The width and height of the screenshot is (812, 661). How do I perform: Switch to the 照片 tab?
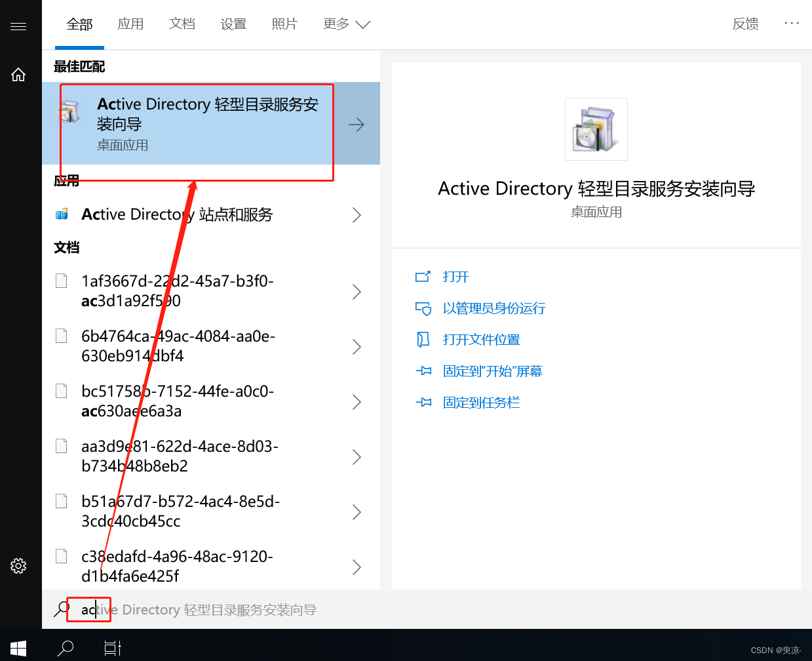[x=284, y=24]
